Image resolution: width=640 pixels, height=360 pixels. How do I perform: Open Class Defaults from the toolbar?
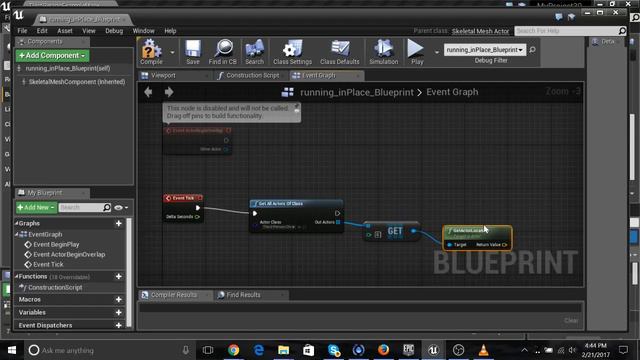(x=340, y=52)
